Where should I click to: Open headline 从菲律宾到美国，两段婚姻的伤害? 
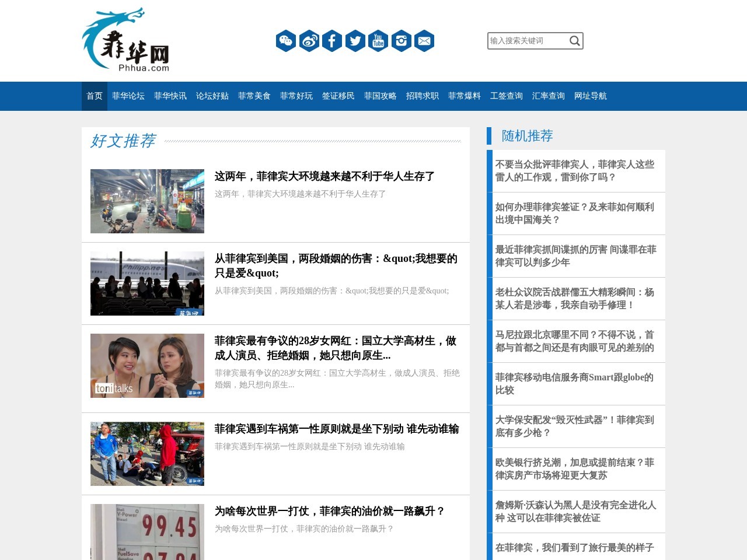[336, 265]
